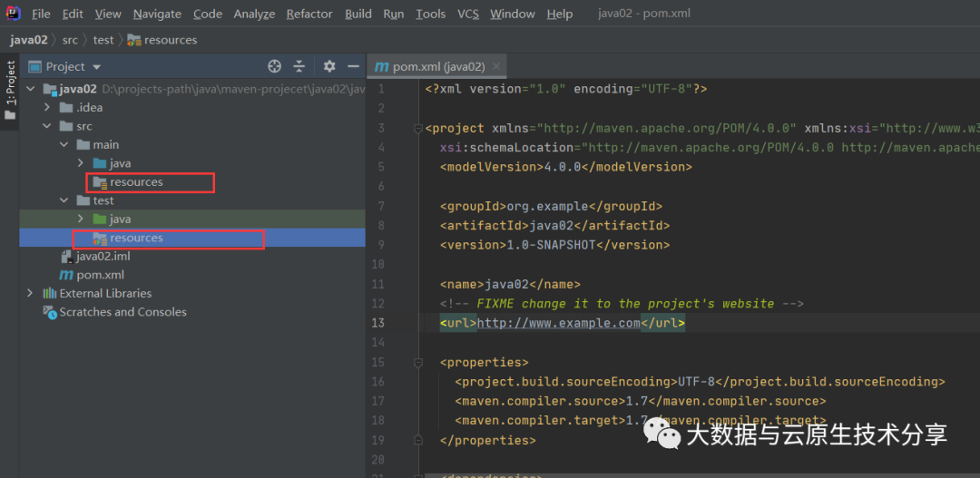
Task: Click line number 13 in the gutter
Action: click(x=378, y=323)
